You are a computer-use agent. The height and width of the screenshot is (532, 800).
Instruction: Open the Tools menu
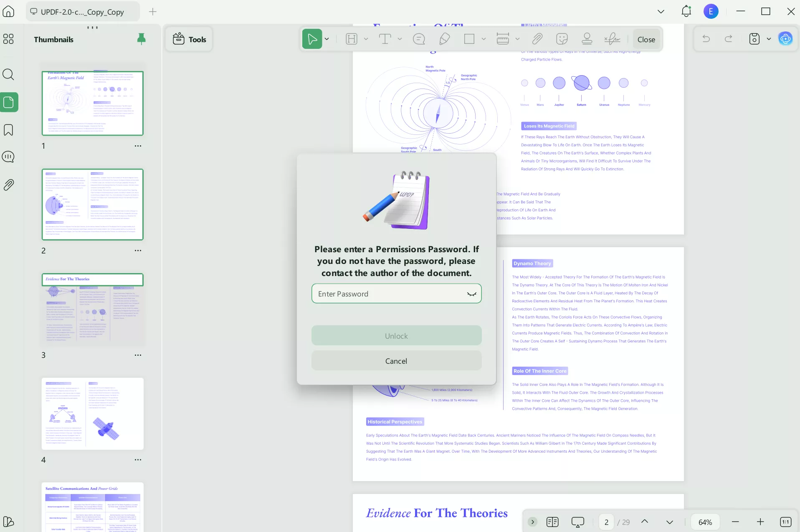(x=189, y=39)
